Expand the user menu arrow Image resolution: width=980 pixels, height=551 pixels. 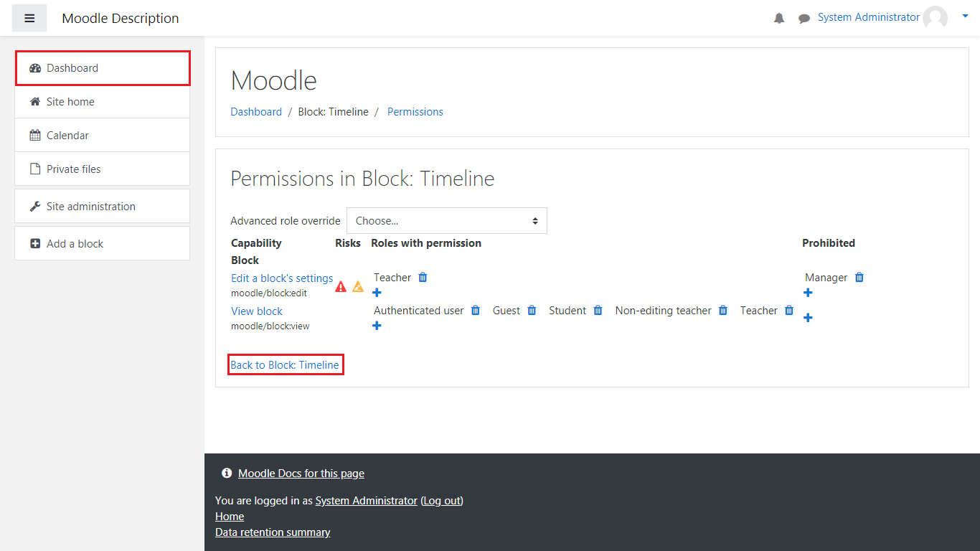pos(965,16)
